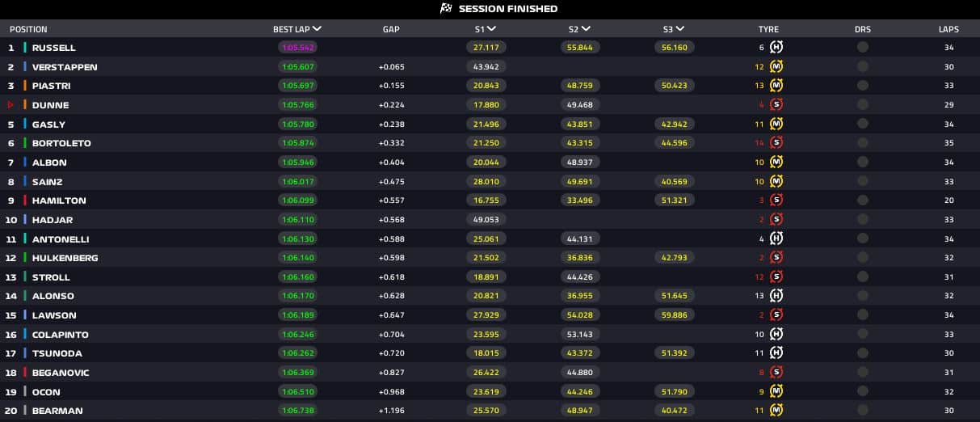The width and height of the screenshot is (980, 422).
Task: Click Tsunoda's hard tyre icon
Action: point(776,353)
